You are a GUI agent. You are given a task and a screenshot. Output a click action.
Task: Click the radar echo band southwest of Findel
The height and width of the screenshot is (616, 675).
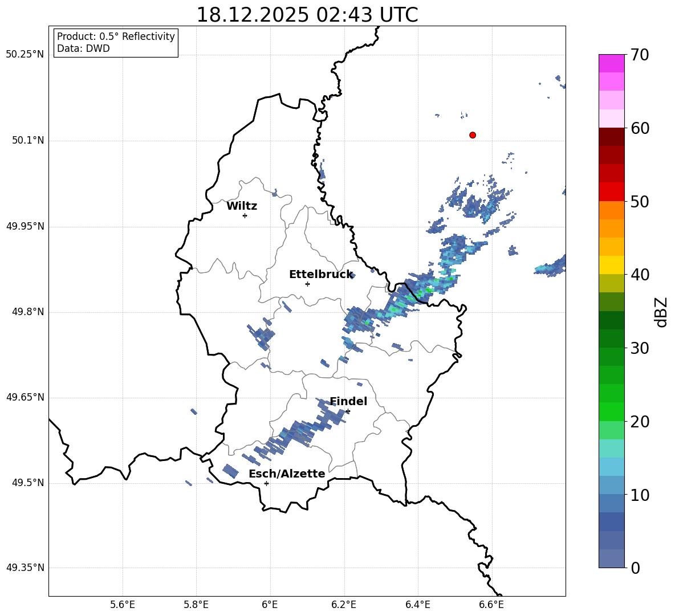pos(297,431)
